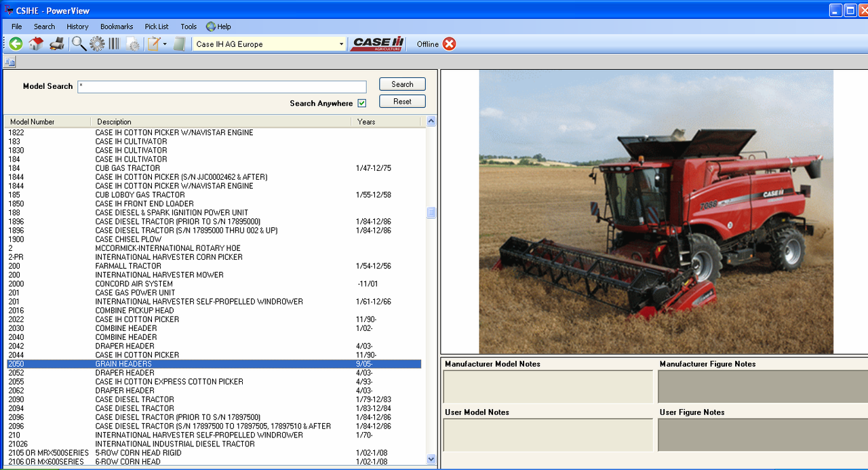Click the Print icon

[57, 44]
